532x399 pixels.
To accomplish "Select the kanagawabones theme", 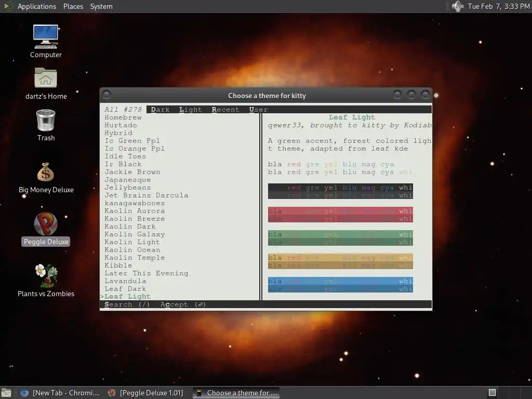I will click(x=135, y=203).
